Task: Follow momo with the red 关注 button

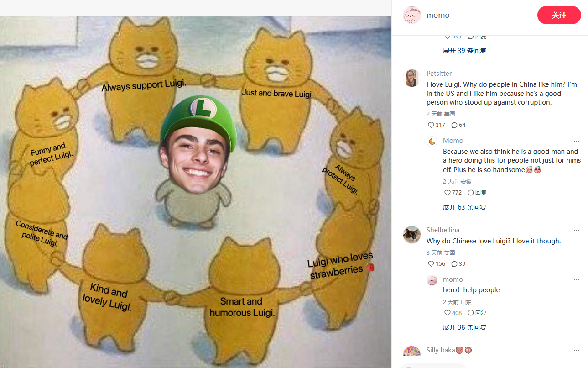Action: [559, 15]
